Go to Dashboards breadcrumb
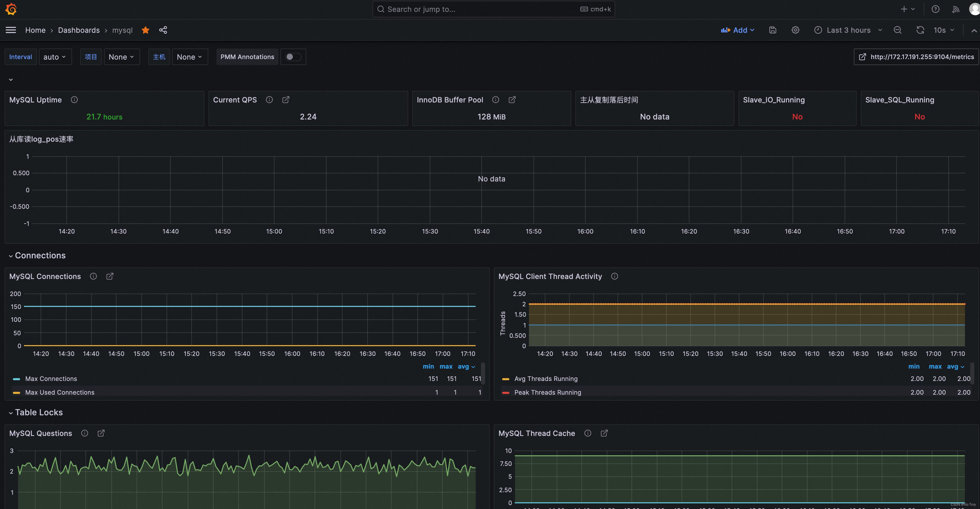 click(x=79, y=30)
